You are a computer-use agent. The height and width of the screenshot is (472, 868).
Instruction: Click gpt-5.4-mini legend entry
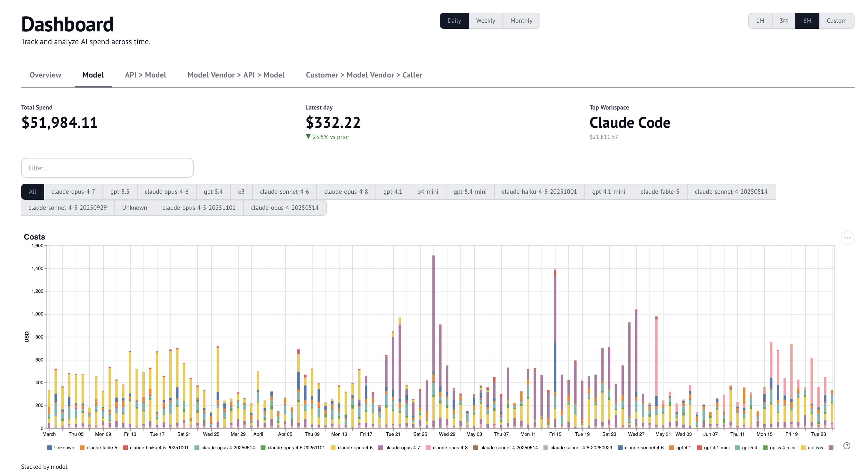[779, 448]
